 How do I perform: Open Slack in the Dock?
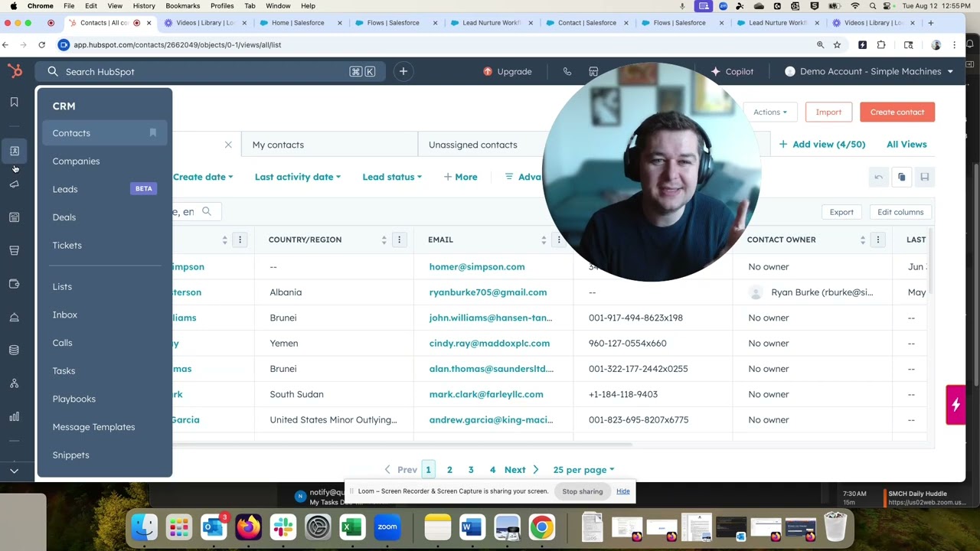[x=283, y=527]
